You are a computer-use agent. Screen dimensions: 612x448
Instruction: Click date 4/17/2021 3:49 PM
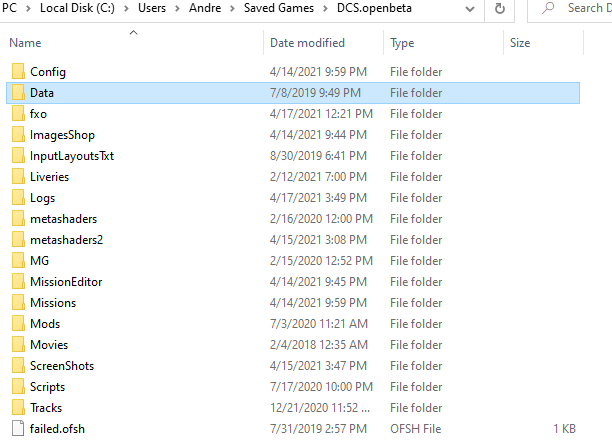pyautogui.click(x=318, y=198)
